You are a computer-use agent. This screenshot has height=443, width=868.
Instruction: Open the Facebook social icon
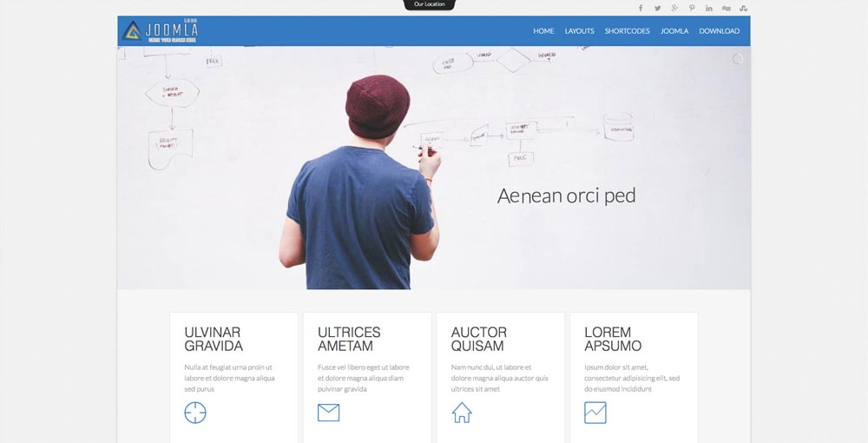[x=641, y=9]
